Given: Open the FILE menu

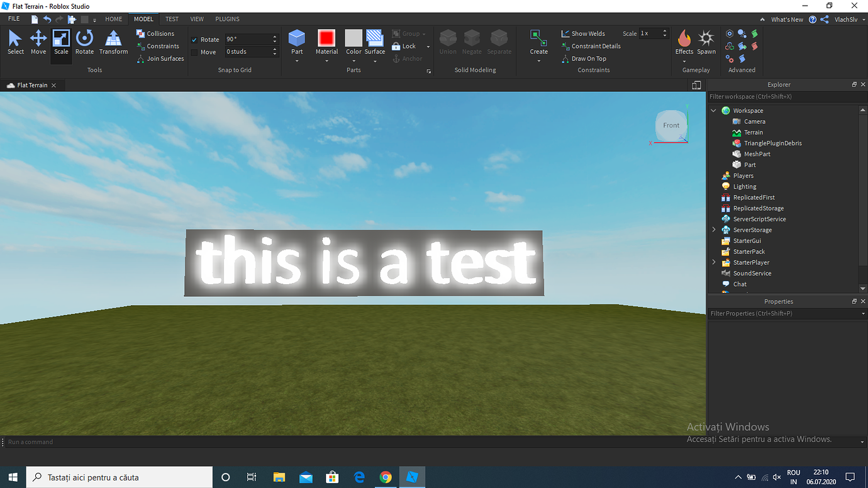Looking at the screenshot, I should click(13, 19).
